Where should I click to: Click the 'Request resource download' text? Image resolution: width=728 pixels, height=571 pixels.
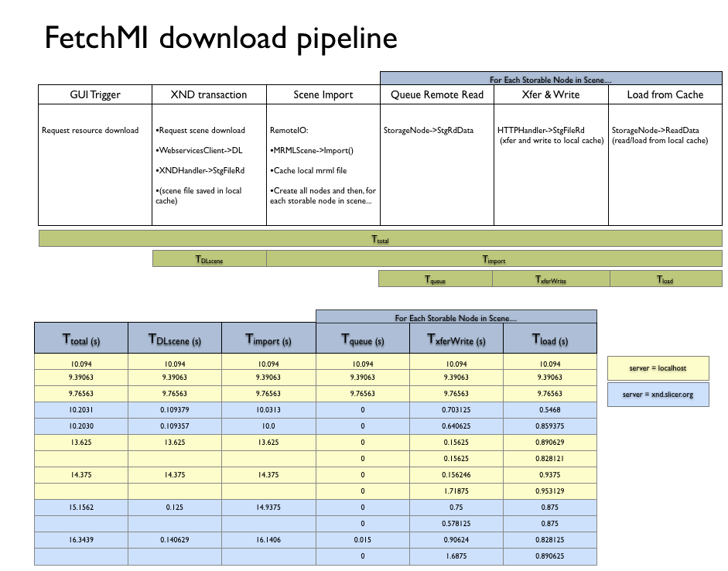tap(91, 130)
